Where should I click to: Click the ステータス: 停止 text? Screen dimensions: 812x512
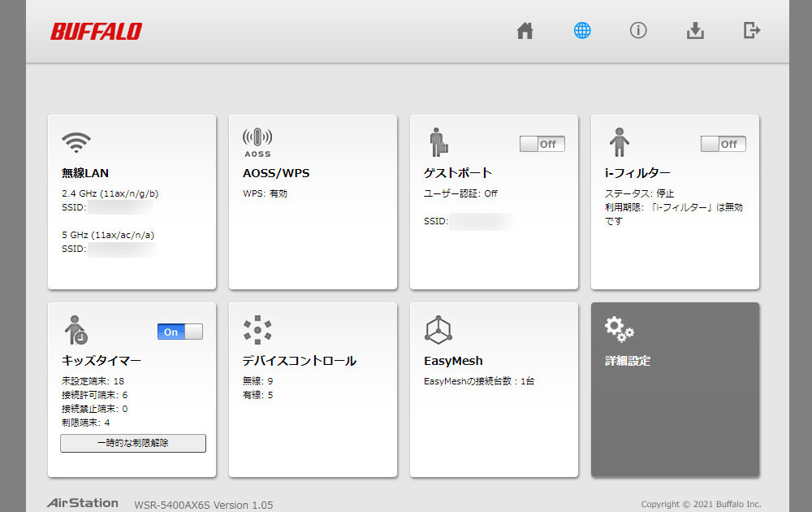(640, 193)
